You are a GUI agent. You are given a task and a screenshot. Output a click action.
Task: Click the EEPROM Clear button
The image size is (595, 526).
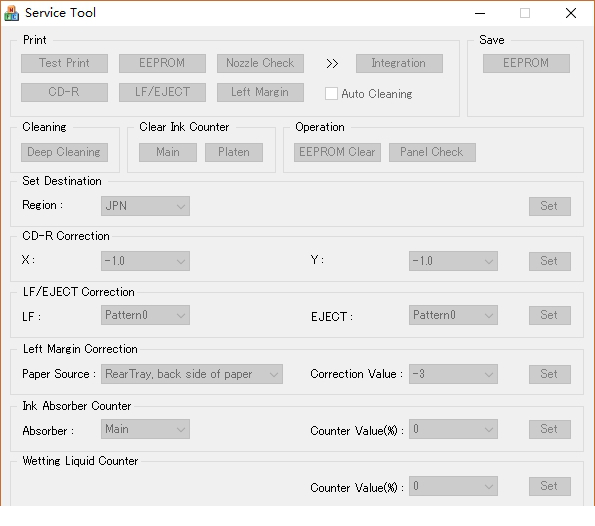[337, 152]
